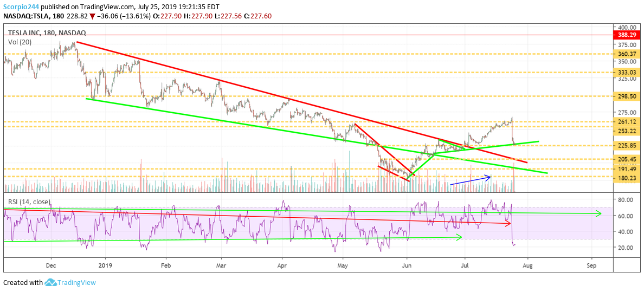Select the 298.50 price level label
Image resolution: width=644 pixels, height=292 pixels.
(626, 96)
